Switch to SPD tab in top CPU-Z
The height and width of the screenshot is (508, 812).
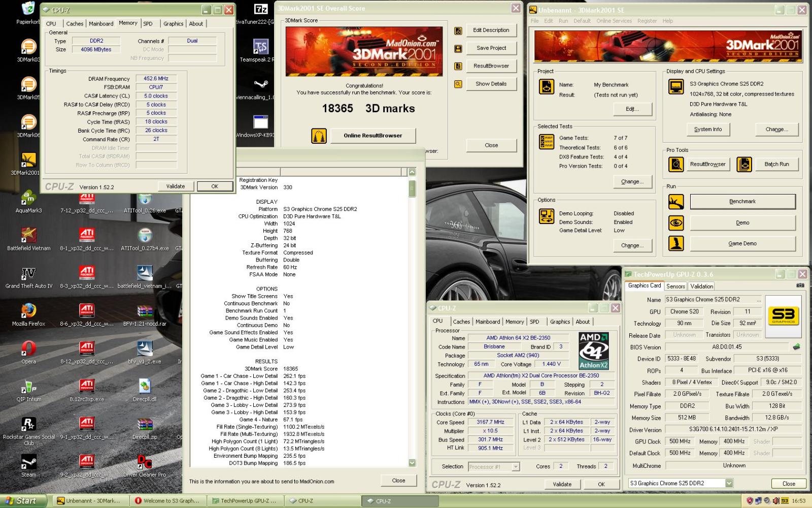click(x=148, y=24)
